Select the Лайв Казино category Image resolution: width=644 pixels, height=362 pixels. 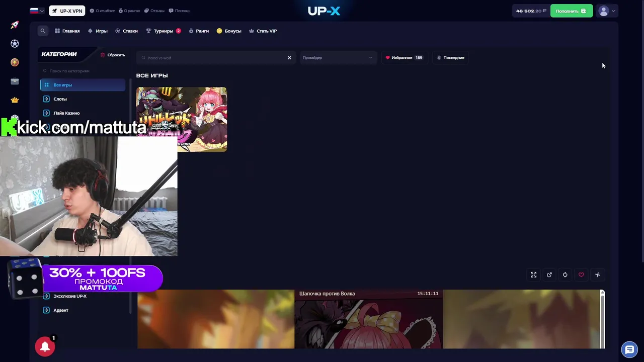[x=83, y=113]
